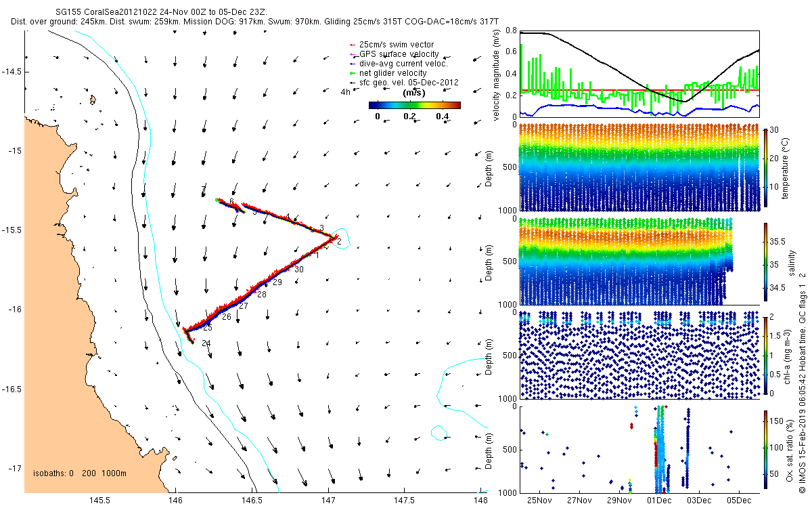The width and height of the screenshot is (812, 508).
Task: Click latitude tick '-14.5' on the map
Action: (x=12, y=70)
